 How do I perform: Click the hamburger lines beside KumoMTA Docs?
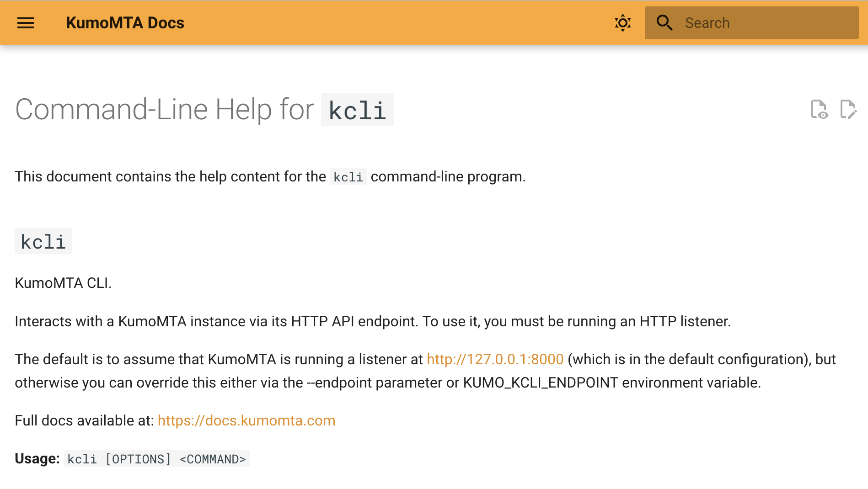[25, 23]
